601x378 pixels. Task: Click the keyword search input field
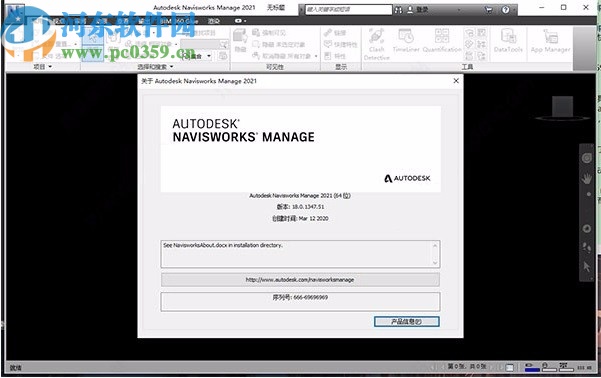(x=348, y=10)
